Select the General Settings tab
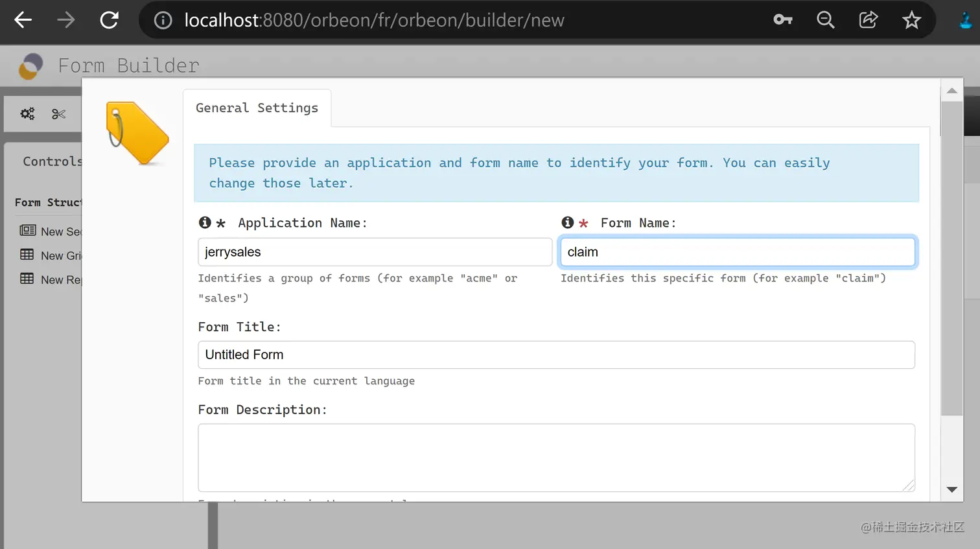The height and width of the screenshot is (549, 980). 257,108
